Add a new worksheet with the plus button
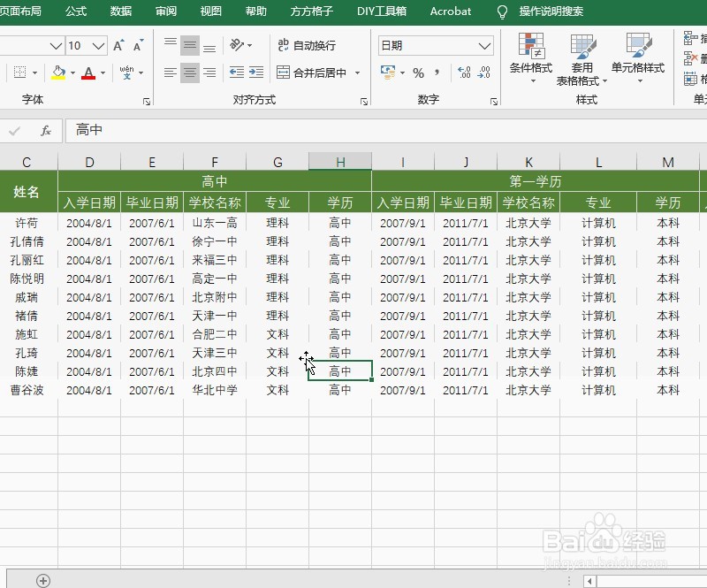 coord(42,581)
